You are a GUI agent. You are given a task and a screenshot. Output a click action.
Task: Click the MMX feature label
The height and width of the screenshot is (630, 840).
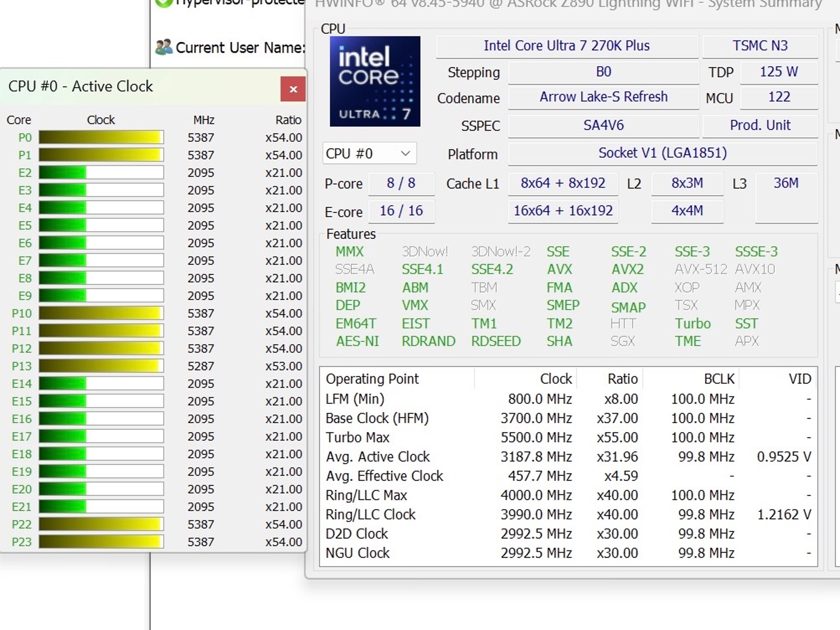(x=349, y=251)
